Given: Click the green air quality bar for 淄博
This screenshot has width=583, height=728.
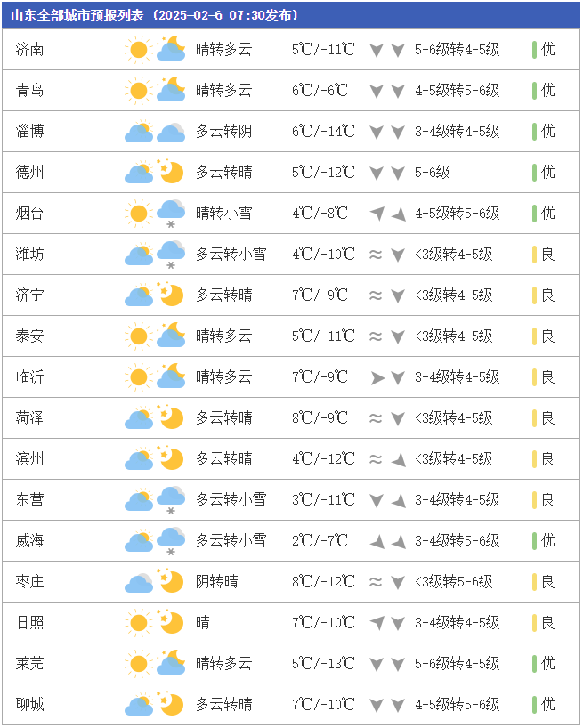Looking at the screenshot, I should coord(534,132).
